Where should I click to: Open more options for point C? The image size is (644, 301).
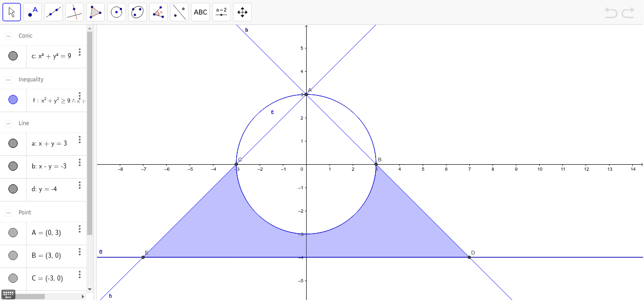pos(80,274)
